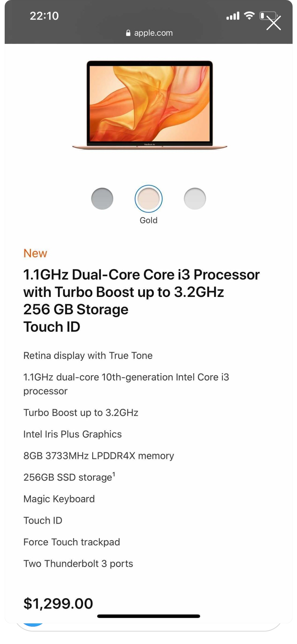Click the "Magic Keyboard" spec line
Viewport: 297px width, 644px height.
pos(59,499)
